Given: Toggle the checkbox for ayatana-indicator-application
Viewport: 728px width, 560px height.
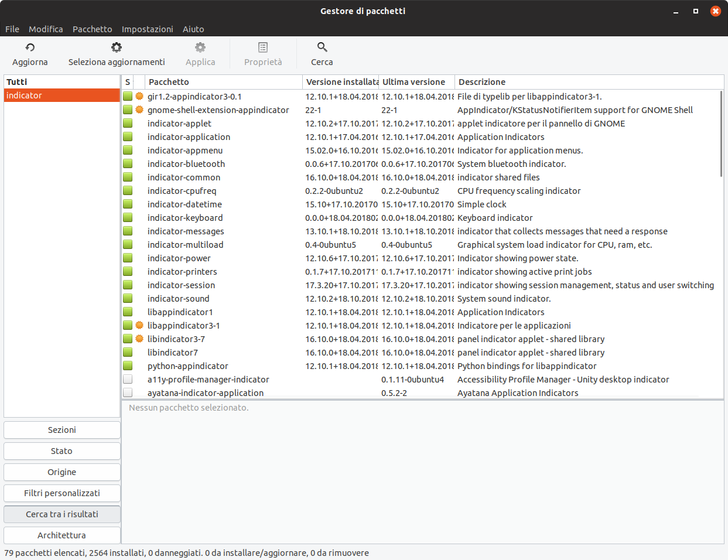Looking at the screenshot, I should [127, 392].
